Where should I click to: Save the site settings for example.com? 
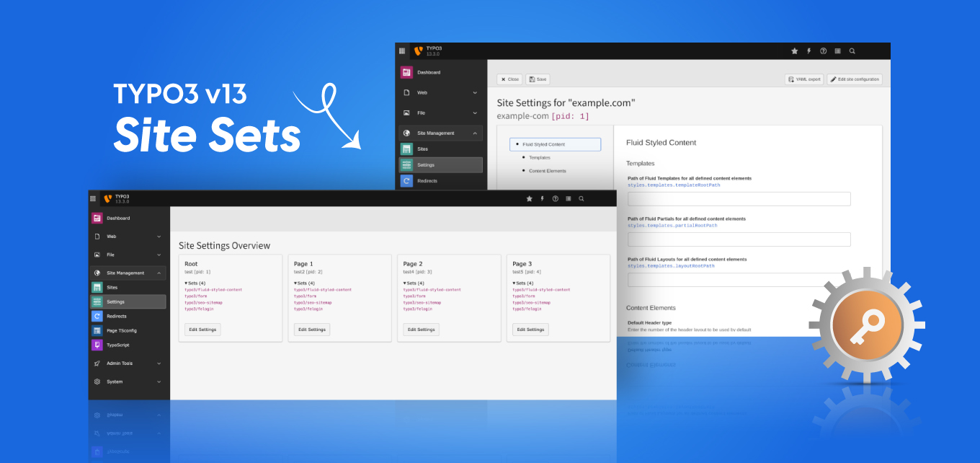538,79
